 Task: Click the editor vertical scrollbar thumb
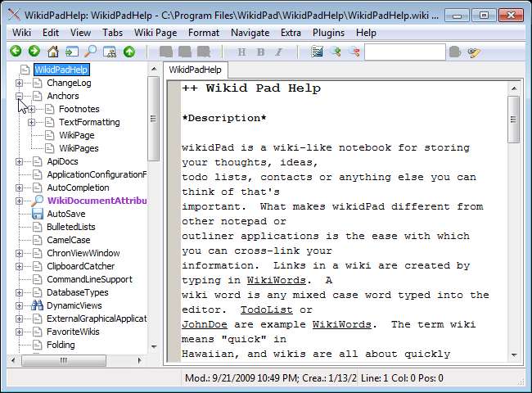point(514,119)
